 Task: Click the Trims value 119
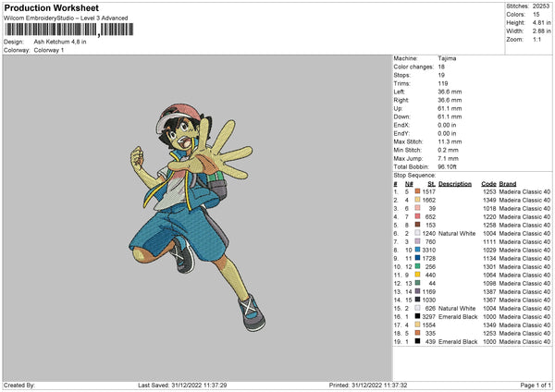click(442, 83)
